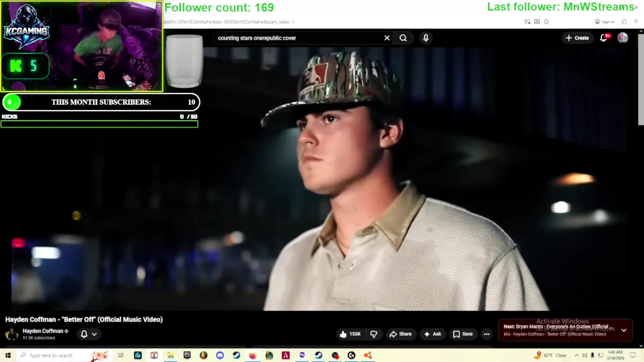Open the browser extensions puzzle icon
The width and height of the screenshot is (644, 362).
(624, 22)
